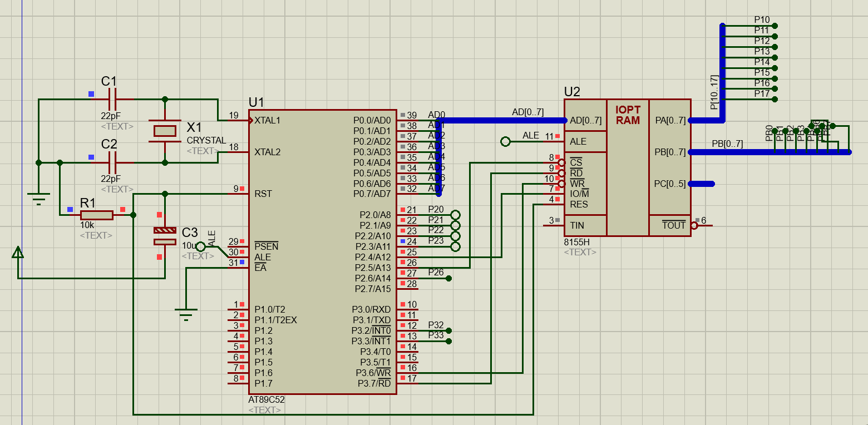Click the 10k value under R1

coord(87,225)
